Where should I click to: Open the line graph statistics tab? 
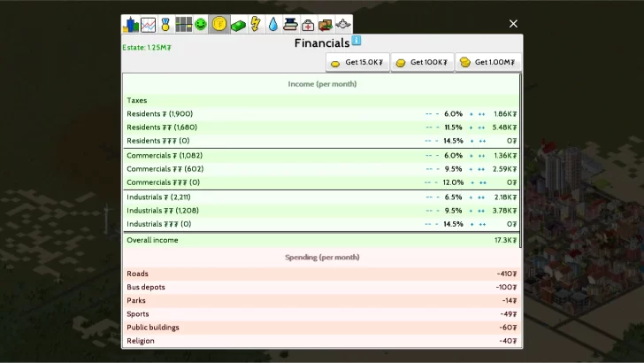pyautogui.click(x=148, y=25)
